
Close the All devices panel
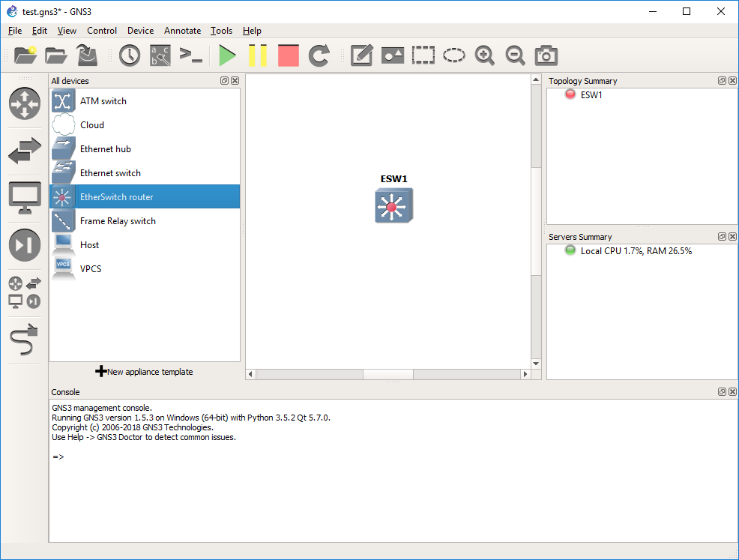[x=235, y=81]
